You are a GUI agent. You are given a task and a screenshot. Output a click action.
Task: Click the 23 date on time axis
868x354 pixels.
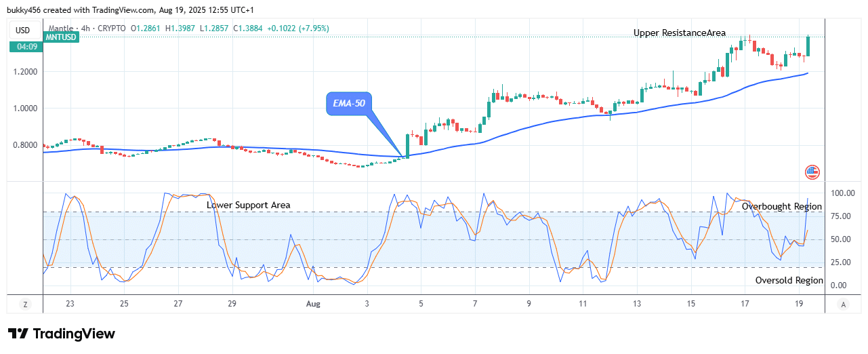click(x=70, y=304)
